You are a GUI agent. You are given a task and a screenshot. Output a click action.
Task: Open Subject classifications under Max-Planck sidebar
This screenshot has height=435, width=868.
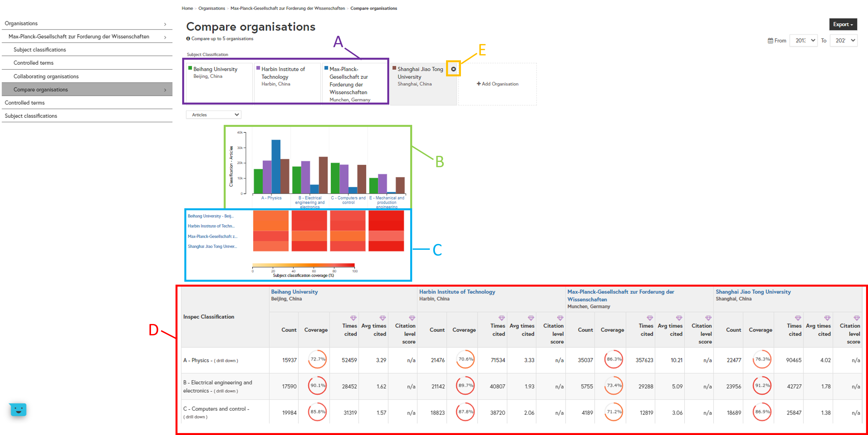[39, 50]
